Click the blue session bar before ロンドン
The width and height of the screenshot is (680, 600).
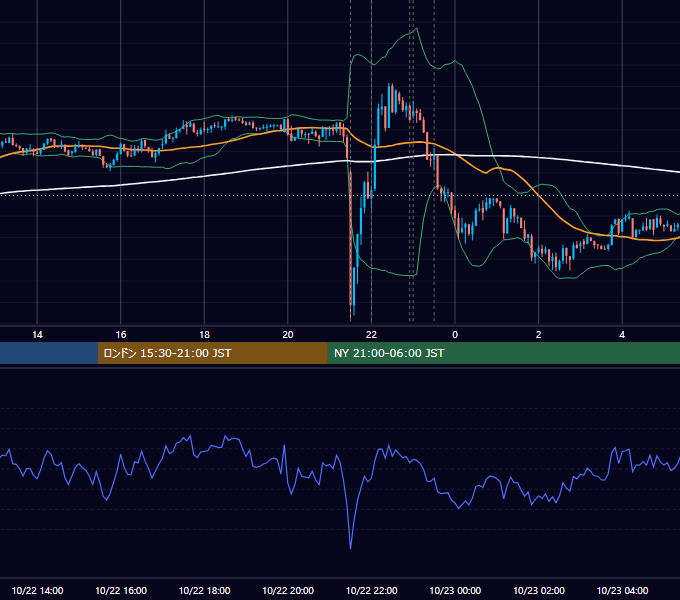point(49,353)
